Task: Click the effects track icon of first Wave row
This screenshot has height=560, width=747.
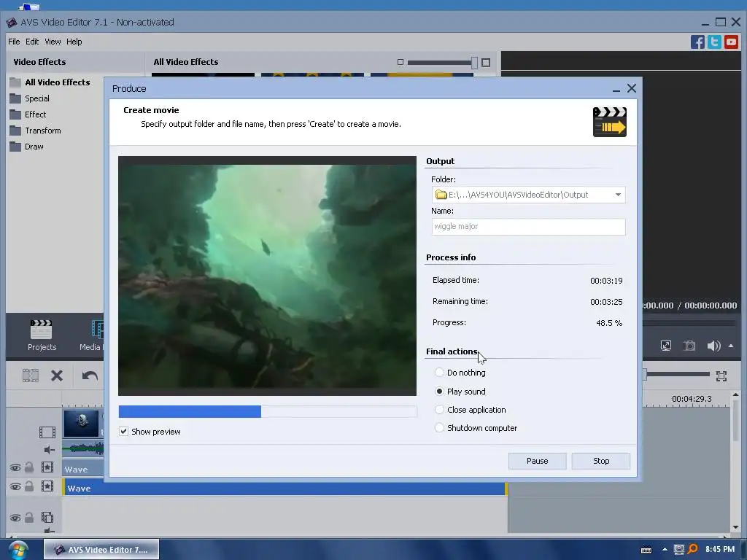Action: point(47,467)
